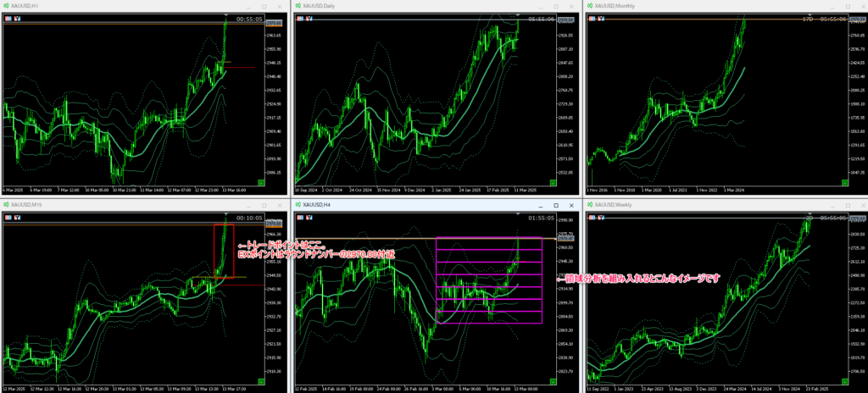Maximize the XAUUSD,H4 chart window
868x393 pixels.
(x=556, y=205)
